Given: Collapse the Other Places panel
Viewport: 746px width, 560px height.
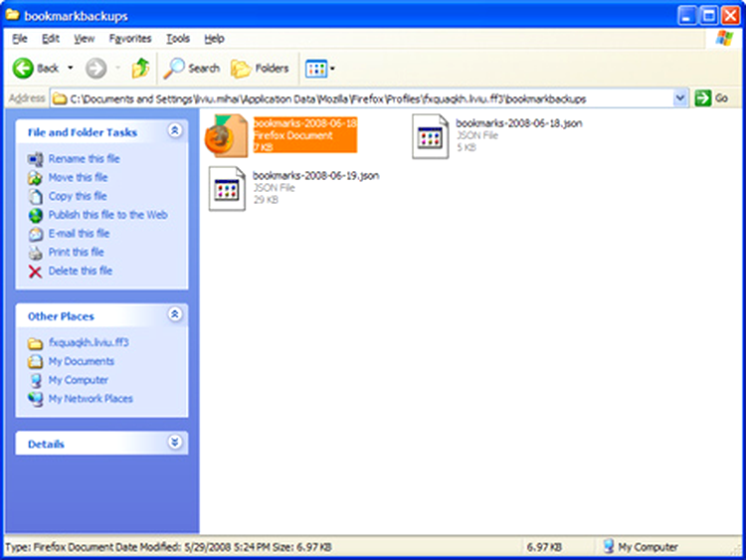Looking at the screenshot, I should point(175,314).
